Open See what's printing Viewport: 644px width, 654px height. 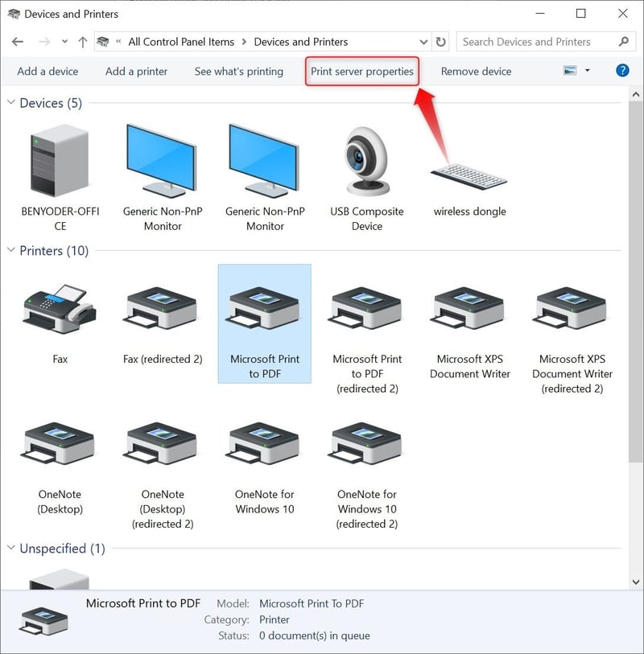(239, 72)
